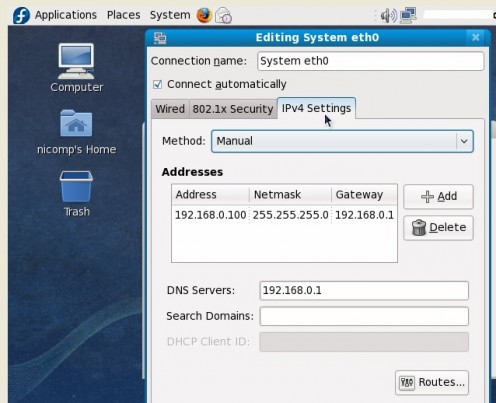Toggle Connect automatically checkbox

coord(158,84)
